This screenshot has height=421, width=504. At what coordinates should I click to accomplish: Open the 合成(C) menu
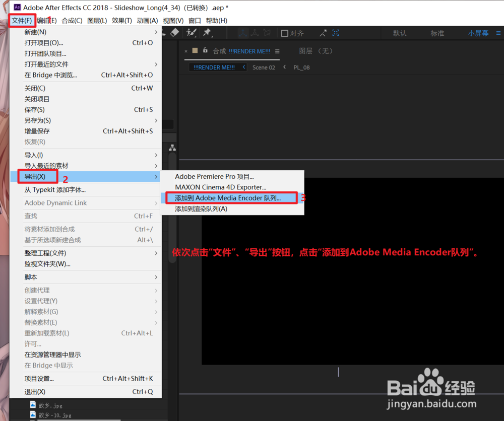point(72,21)
